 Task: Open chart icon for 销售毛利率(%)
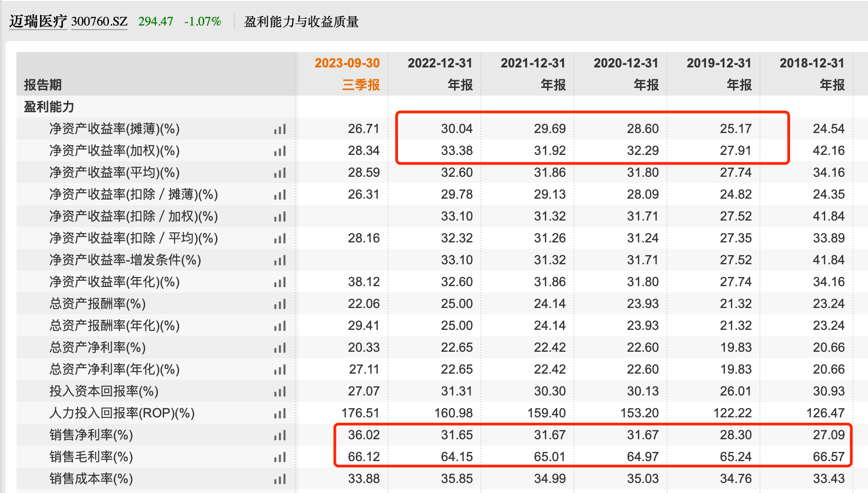pyautogui.click(x=281, y=457)
